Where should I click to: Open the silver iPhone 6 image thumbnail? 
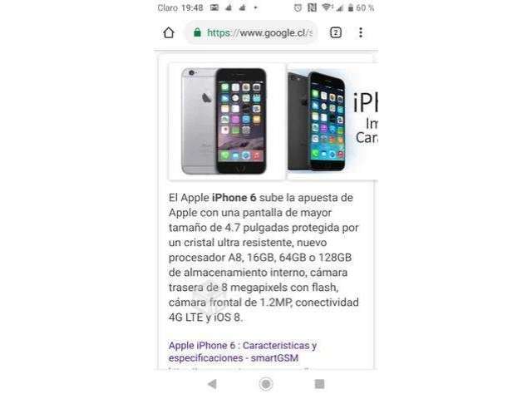(227, 121)
